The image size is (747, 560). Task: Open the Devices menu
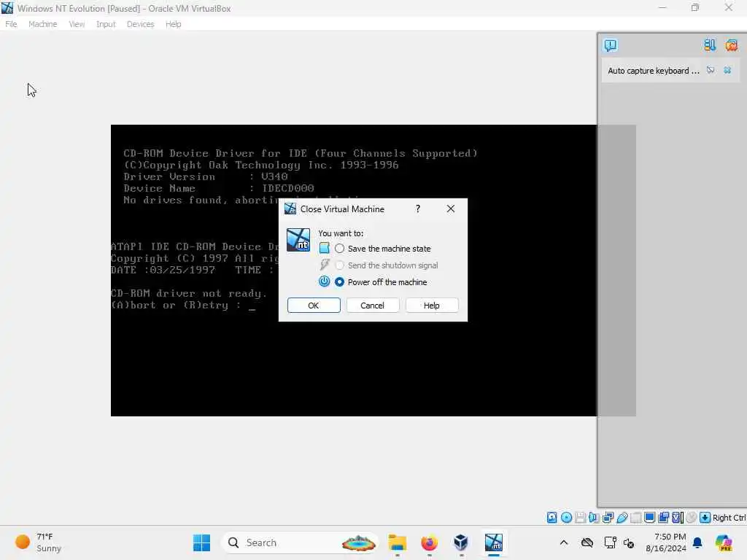coord(140,24)
